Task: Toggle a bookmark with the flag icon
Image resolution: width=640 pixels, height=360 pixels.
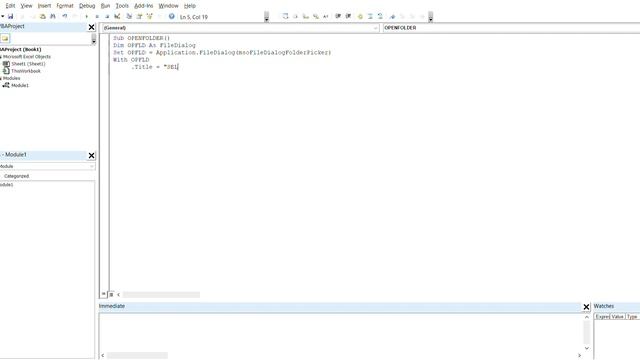Action: tap(392, 16)
